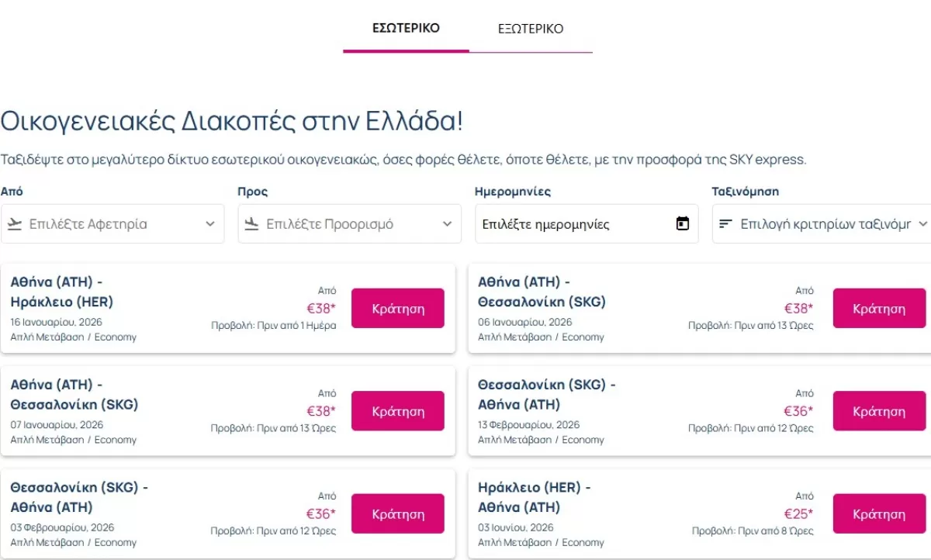Click the Οικογενειακές Διακοπές στην Ελλάδα heading

tap(232, 122)
